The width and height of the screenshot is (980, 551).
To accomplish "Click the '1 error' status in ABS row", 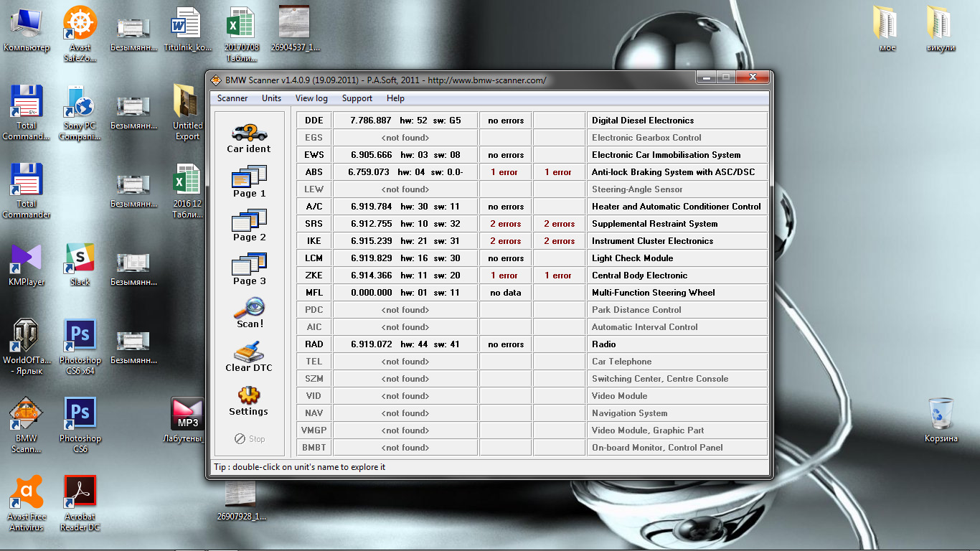I will [504, 172].
